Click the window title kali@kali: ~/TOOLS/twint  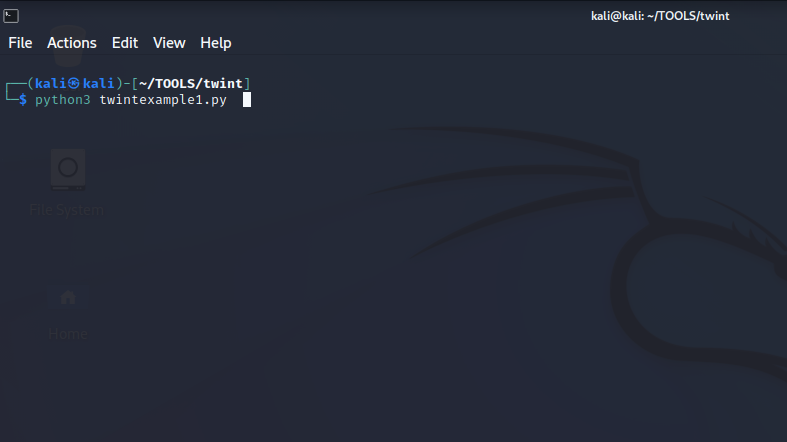pos(660,16)
